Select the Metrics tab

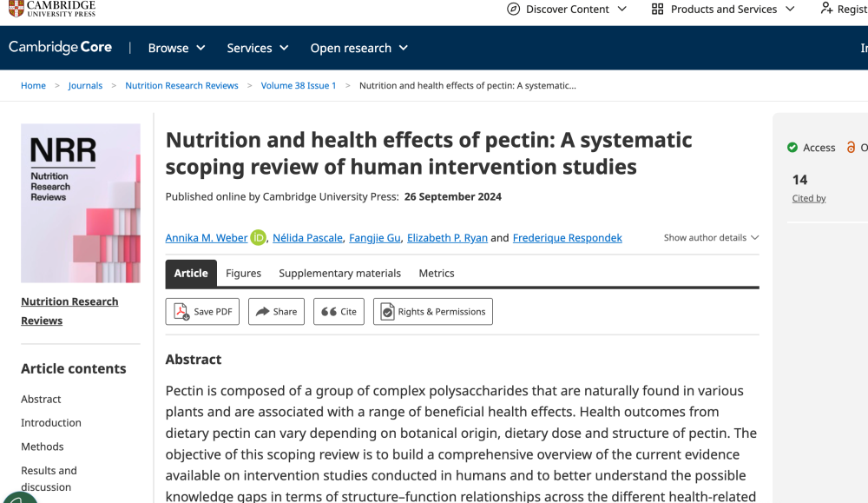pyautogui.click(x=437, y=273)
